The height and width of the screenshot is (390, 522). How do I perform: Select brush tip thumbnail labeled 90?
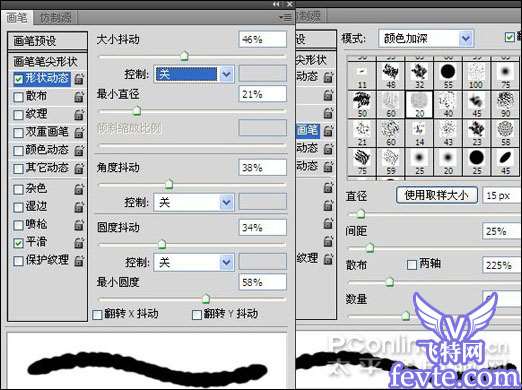pos(505,104)
